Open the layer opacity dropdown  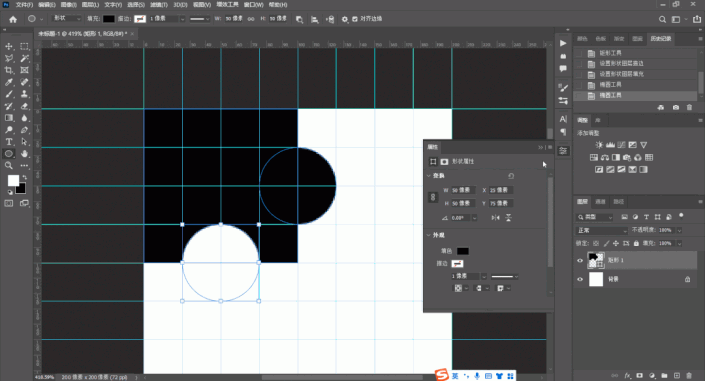(x=679, y=230)
